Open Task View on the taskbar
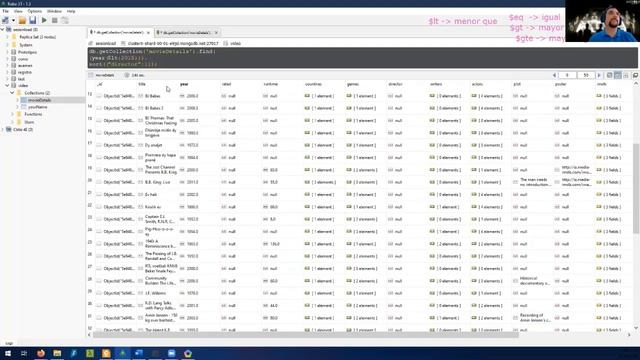 tap(24, 353)
